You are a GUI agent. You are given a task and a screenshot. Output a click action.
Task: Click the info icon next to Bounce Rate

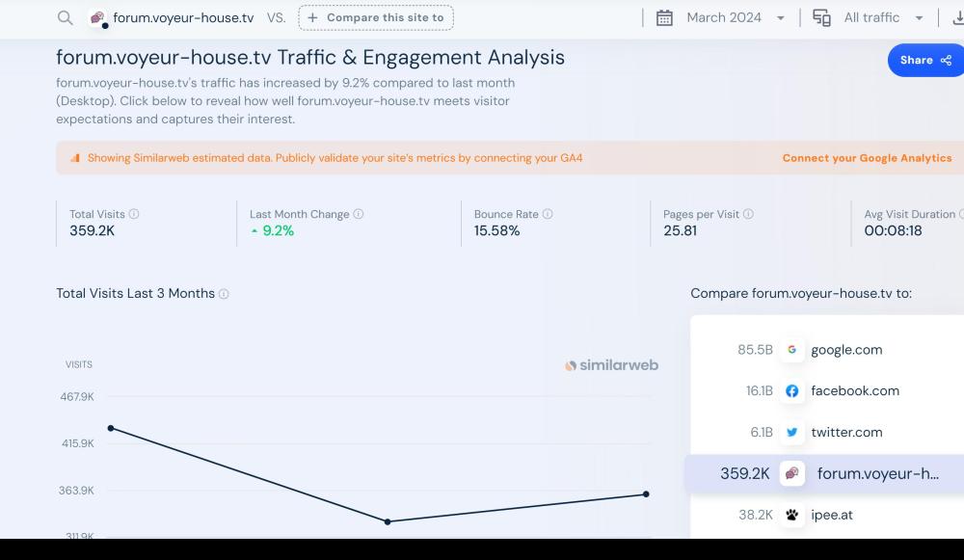(548, 214)
